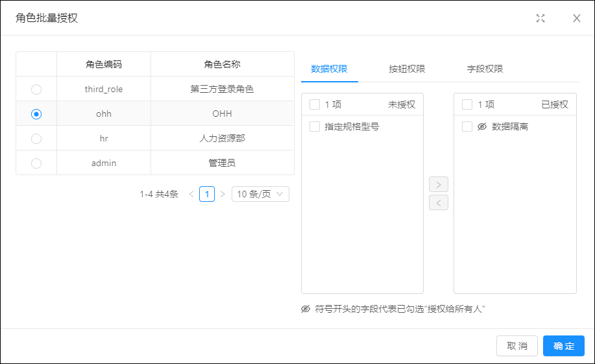Check the 指定规格型号 item
The width and height of the screenshot is (595, 364).
click(x=315, y=127)
